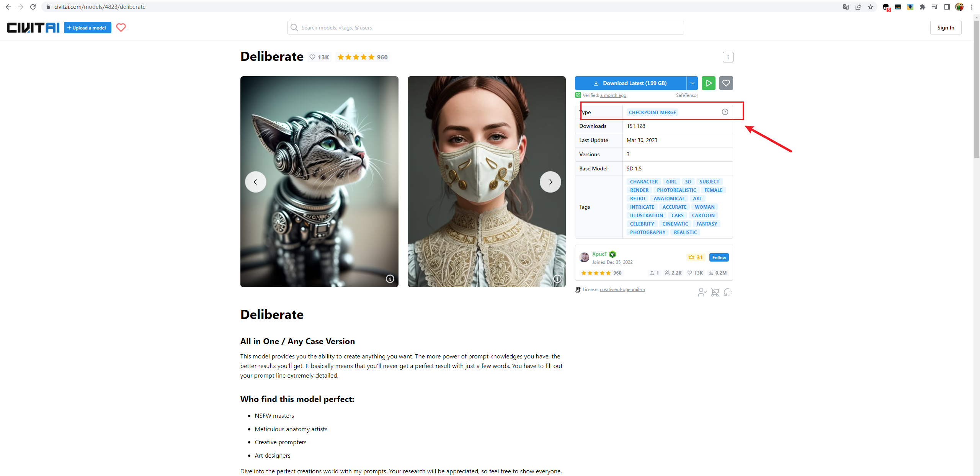
Task: Select the ANATOMICAL tag
Action: [x=669, y=199]
